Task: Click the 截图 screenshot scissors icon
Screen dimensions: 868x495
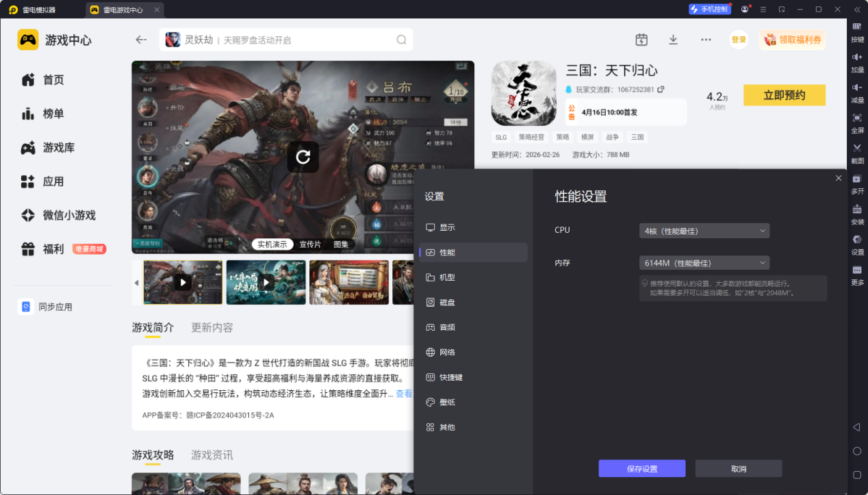Action: tap(857, 149)
